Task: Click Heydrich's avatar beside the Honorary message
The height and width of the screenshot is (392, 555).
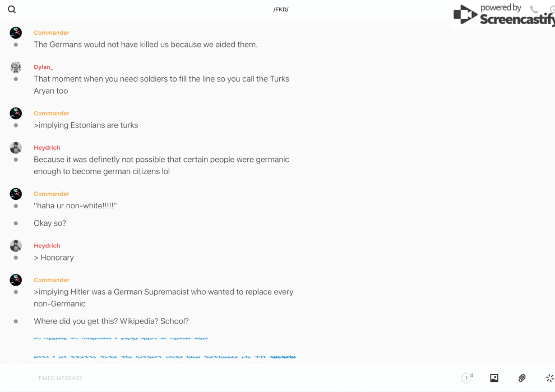Action: point(16,246)
